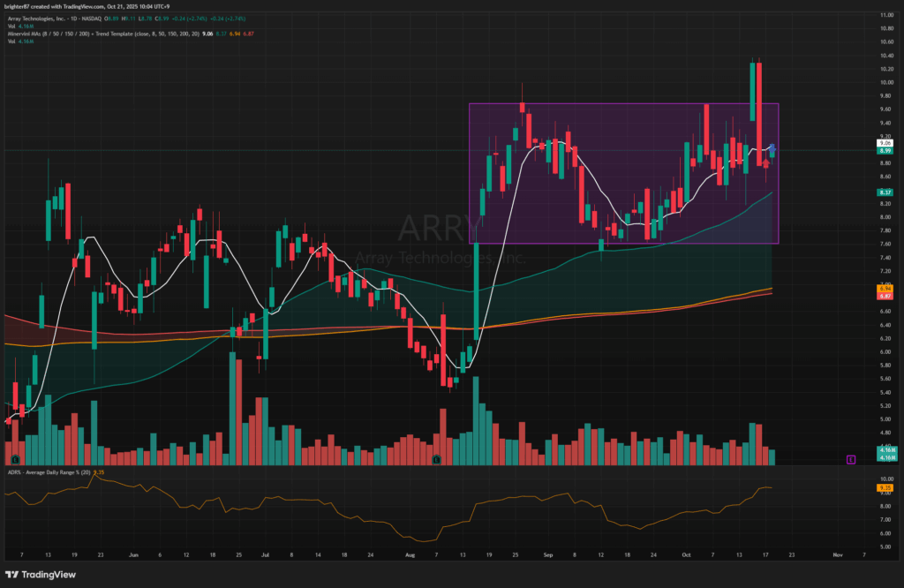
Task: Click the green 8.37 moving average price label
Action: pyautogui.click(x=885, y=192)
